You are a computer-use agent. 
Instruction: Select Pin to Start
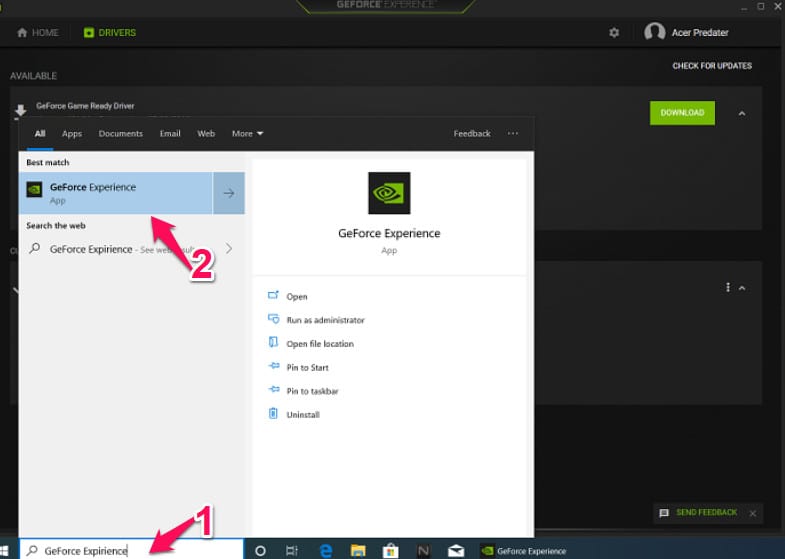[x=307, y=367]
